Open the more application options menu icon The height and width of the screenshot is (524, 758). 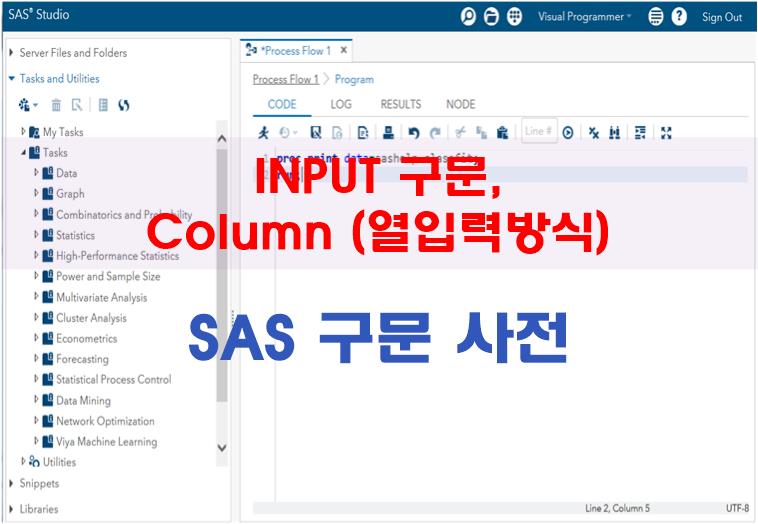click(x=656, y=17)
